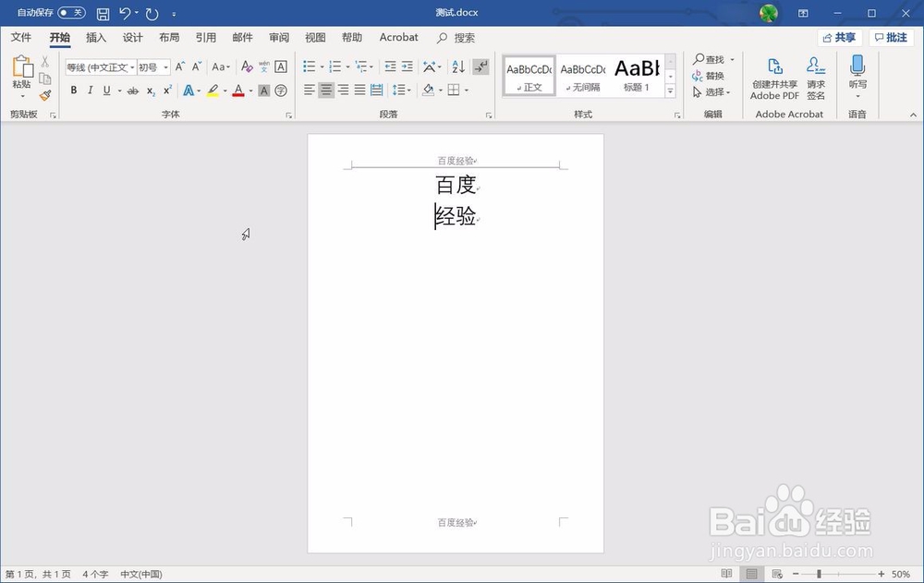This screenshot has width=924, height=583.
Task: Open the bullets list dropdown
Action: 322,67
